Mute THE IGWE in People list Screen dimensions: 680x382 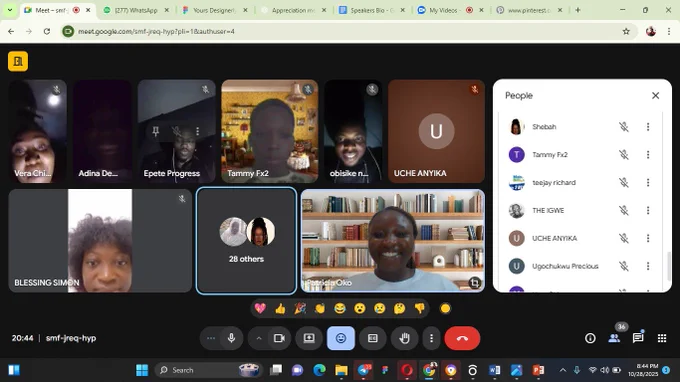coord(624,210)
